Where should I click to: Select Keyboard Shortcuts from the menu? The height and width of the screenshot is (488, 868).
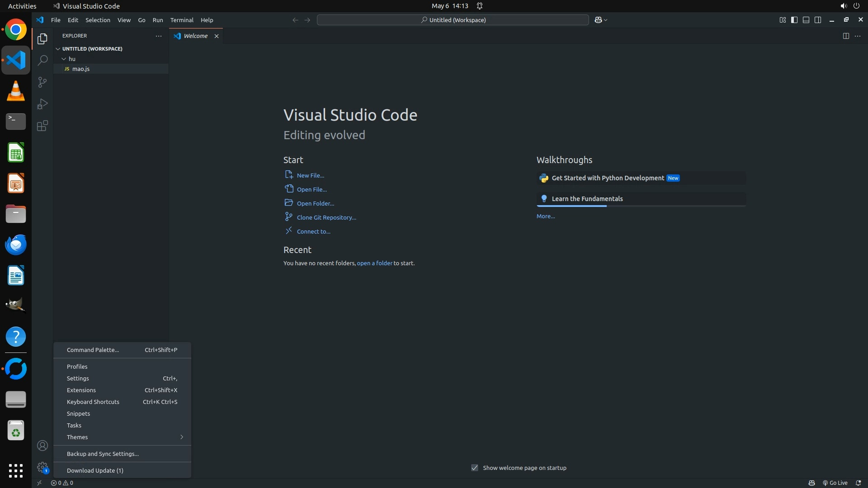[93, 402]
